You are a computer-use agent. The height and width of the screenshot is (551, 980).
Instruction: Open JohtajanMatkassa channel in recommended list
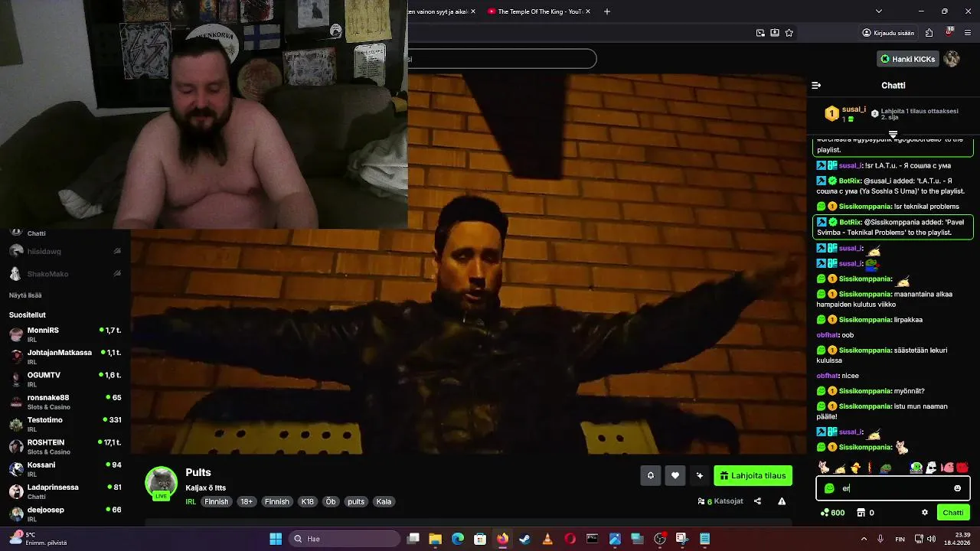pos(65,357)
